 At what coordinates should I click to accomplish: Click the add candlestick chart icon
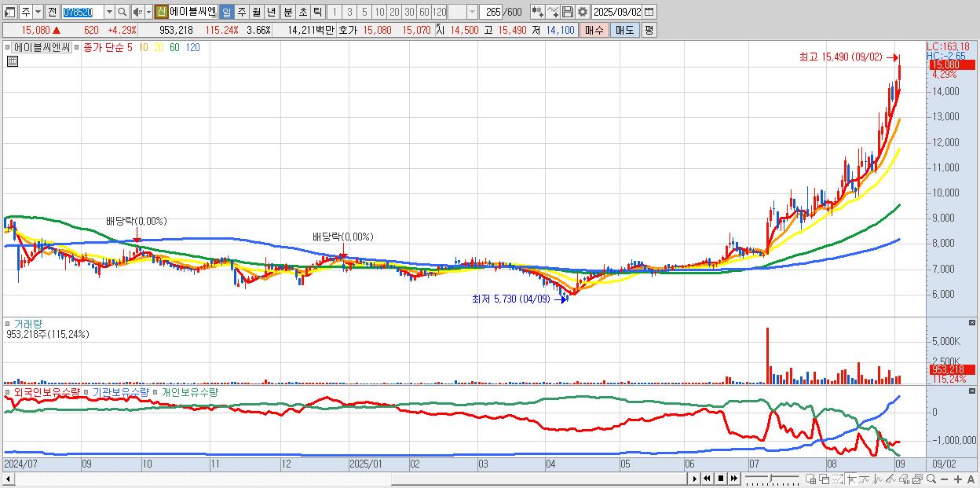point(538,12)
